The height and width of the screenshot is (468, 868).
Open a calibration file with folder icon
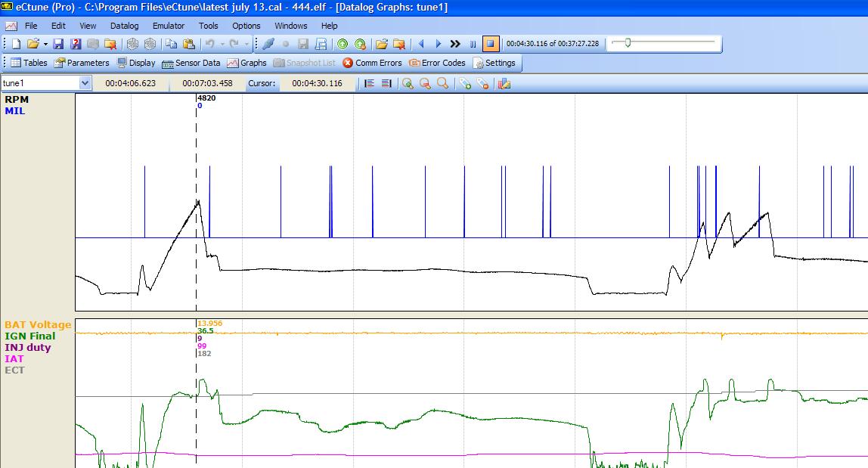coord(33,44)
